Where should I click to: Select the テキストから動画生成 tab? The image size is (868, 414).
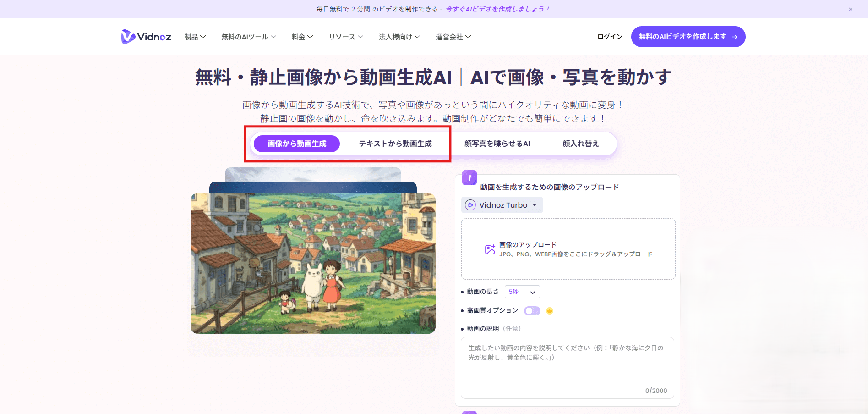coord(395,143)
